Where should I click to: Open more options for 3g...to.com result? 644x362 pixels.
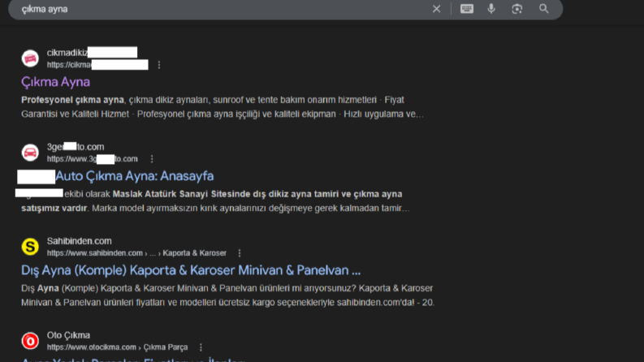click(x=152, y=159)
